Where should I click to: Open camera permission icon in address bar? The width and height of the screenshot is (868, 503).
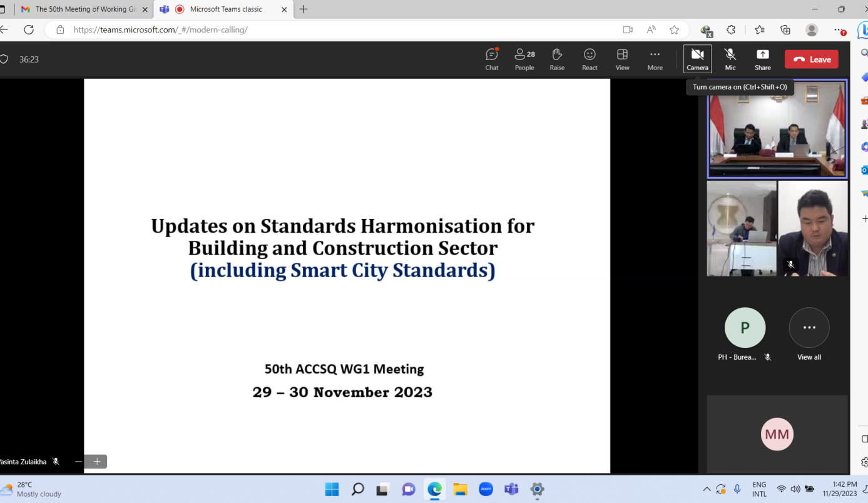[628, 29]
